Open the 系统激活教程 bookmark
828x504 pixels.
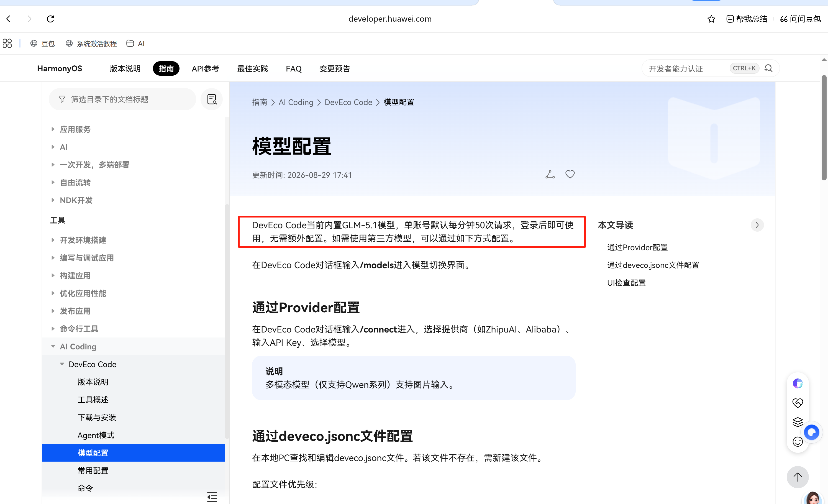[x=91, y=43]
